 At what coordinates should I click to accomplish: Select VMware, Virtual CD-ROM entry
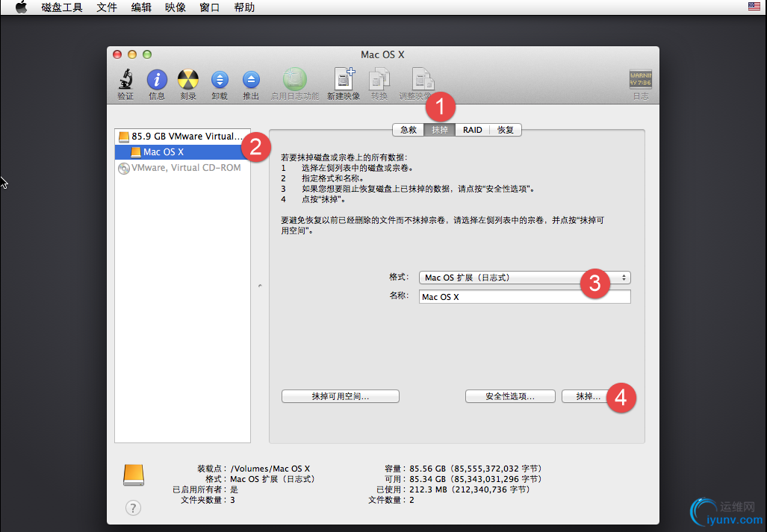tap(182, 168)
